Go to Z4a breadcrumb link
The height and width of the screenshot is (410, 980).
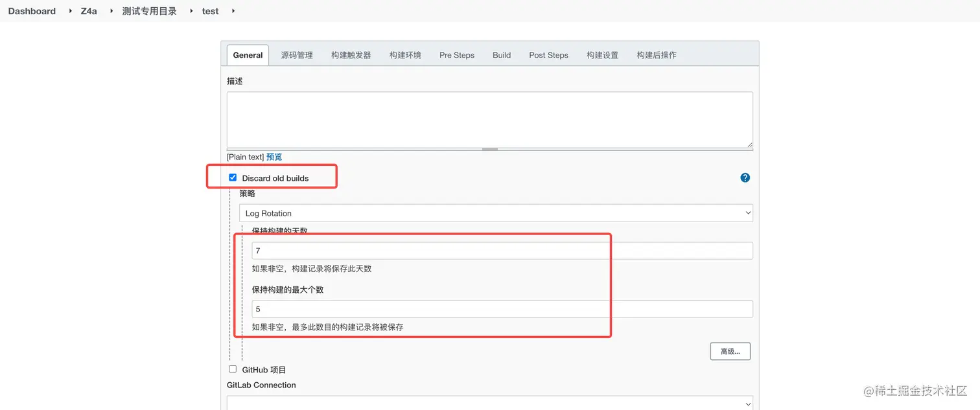click(89, 11)
